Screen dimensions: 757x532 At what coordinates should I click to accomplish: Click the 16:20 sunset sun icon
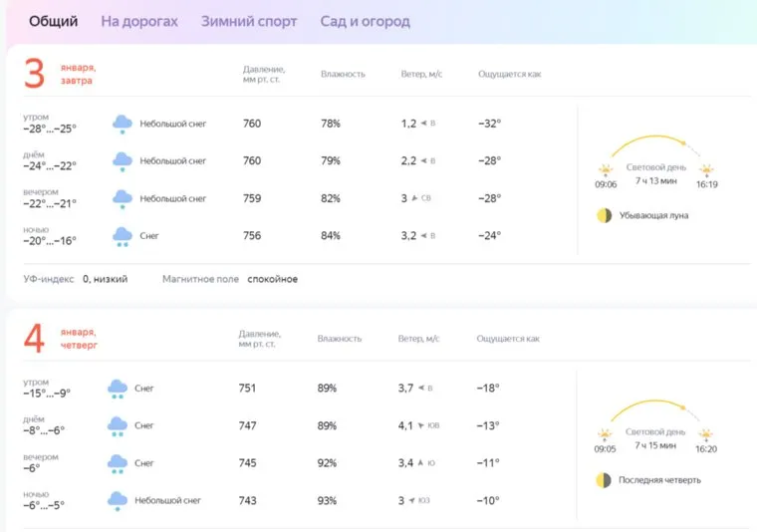click(x=706, y=435)
